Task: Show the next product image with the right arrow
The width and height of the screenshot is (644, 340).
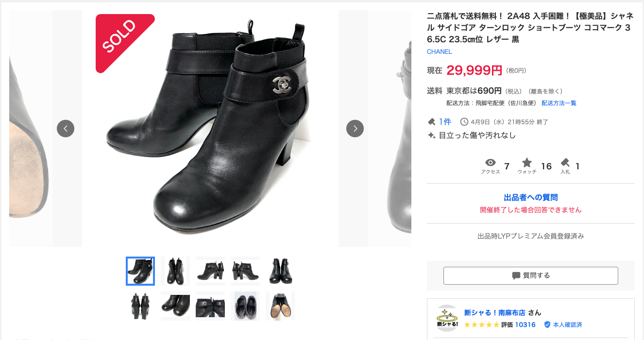Action: (355, 129)
